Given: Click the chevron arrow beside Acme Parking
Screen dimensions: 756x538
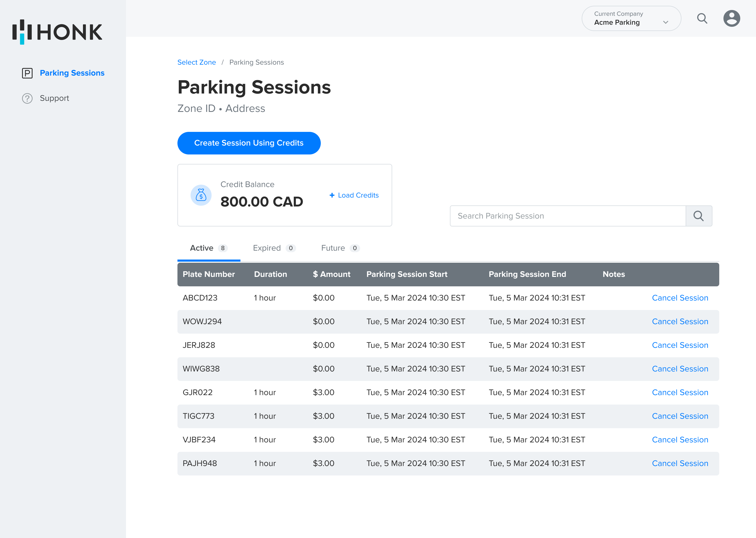Looking at the screenshot, I should 666,23.
